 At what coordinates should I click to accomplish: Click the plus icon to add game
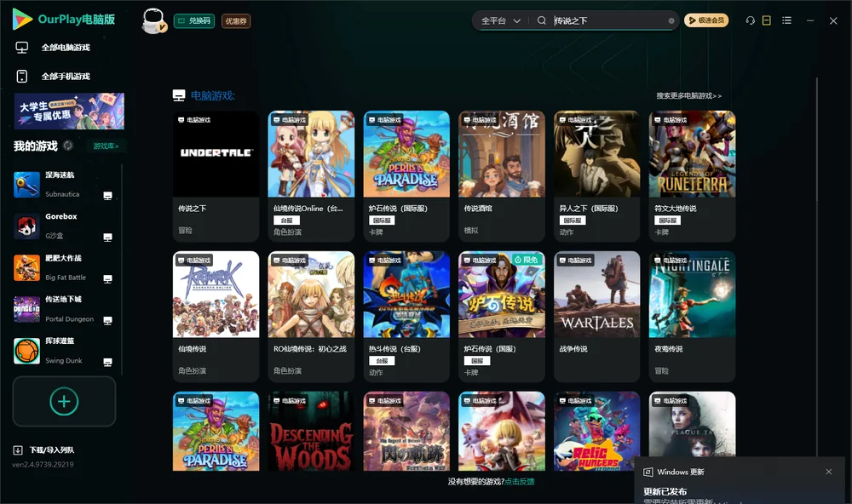pyautogui.click(x=64, y=401)
